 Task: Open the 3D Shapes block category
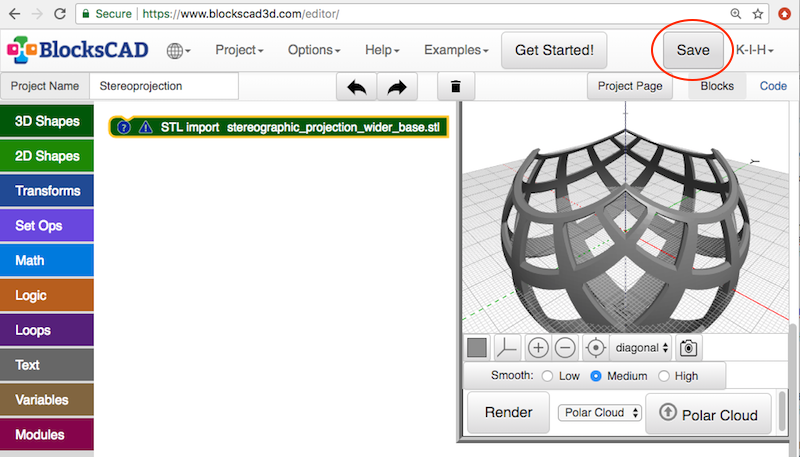click(x=47, y=121)
